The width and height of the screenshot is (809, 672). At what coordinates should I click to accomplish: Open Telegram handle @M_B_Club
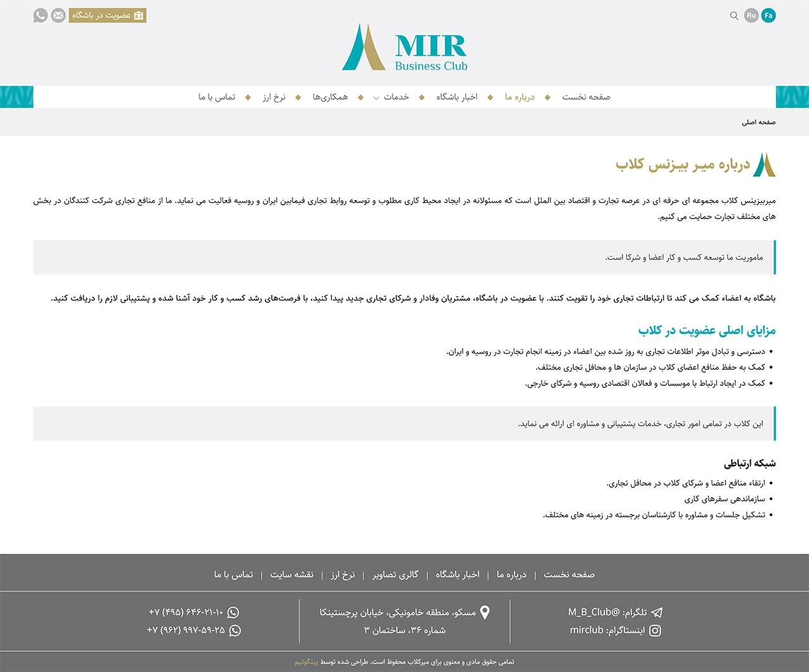[x=594, y=612]
